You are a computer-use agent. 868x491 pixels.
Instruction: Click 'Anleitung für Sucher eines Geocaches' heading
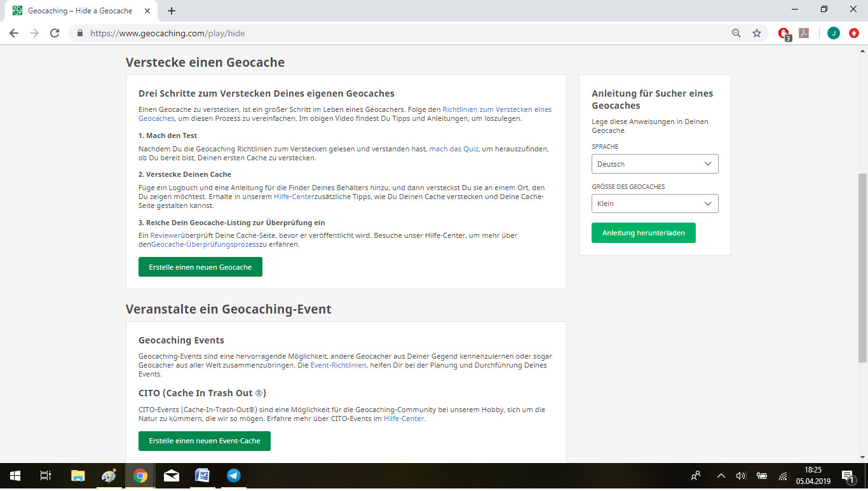[x=653, y=99]
